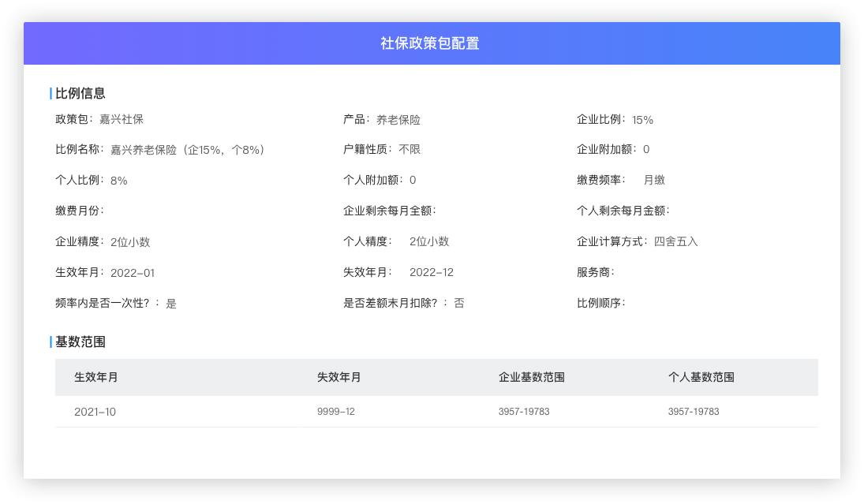Select the 产品 value 养老保险
This screenshot has width=864, height=504.
pyautogui.click(x=398, y=120)
